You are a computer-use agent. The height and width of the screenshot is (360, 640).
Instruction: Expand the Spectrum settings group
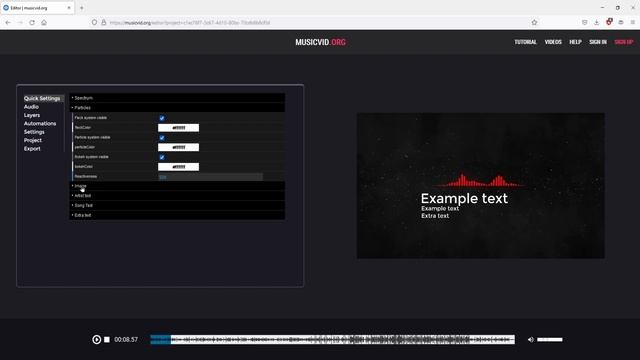click(178, 98)
